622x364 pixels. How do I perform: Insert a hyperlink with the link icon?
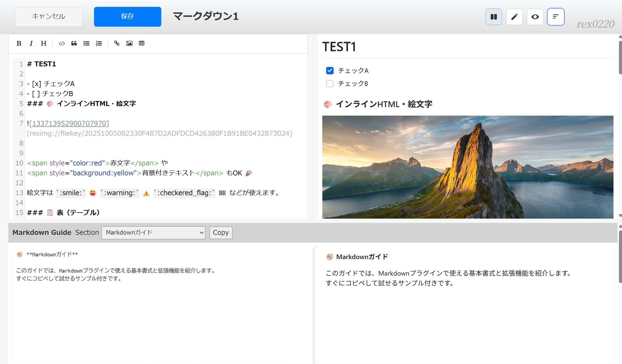point(117,43)
